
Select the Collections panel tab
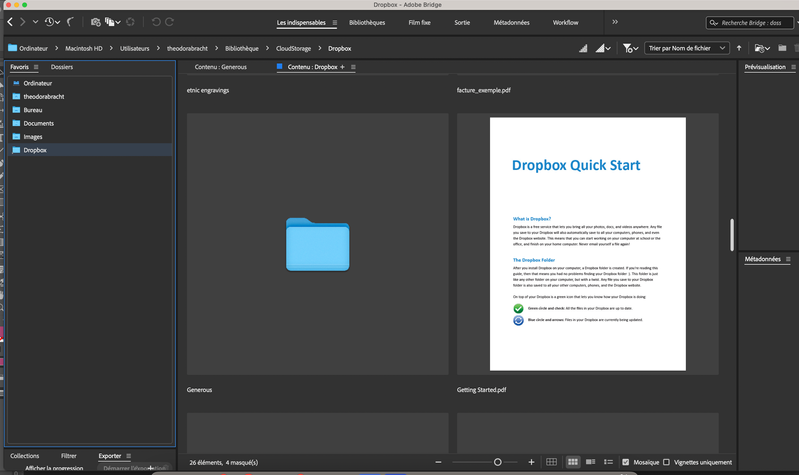pos(24,456)
